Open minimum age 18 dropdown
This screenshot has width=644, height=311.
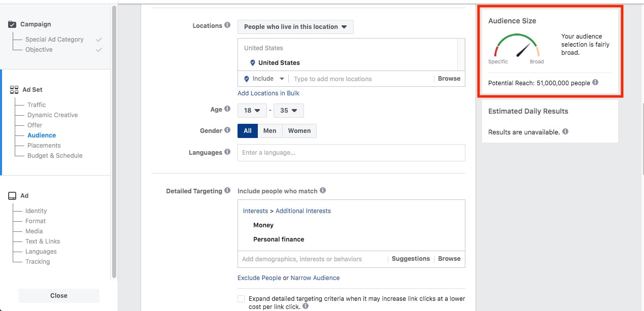[252, 110]
